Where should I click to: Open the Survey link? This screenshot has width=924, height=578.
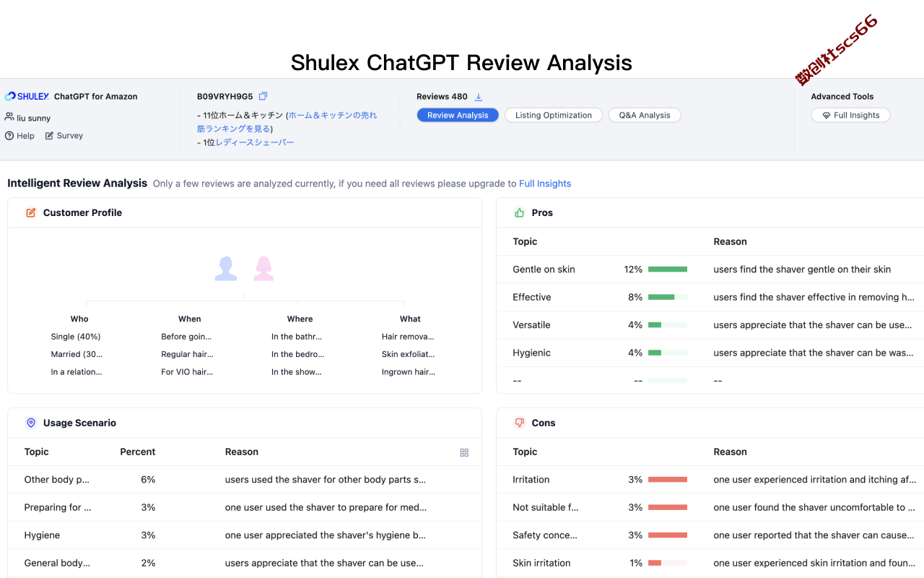pyautogui.click(x=70, y=136)
